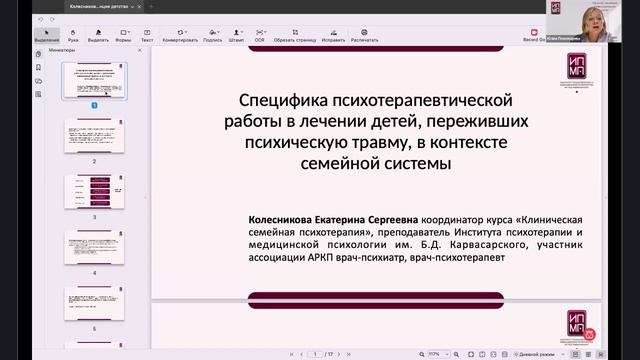Select the Выделение (selection) tool
The image size is (640, 360).
coord(47,36)
